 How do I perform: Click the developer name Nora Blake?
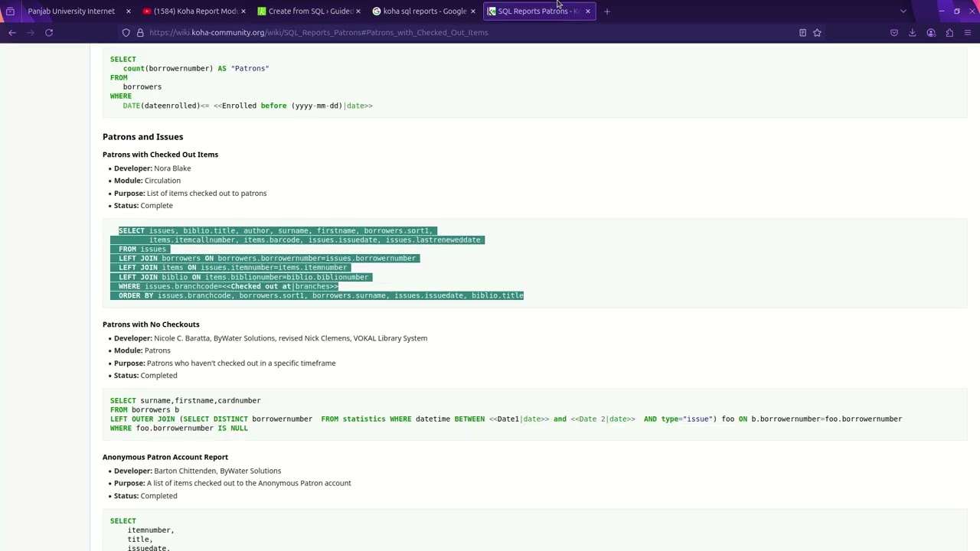(172, 168)
